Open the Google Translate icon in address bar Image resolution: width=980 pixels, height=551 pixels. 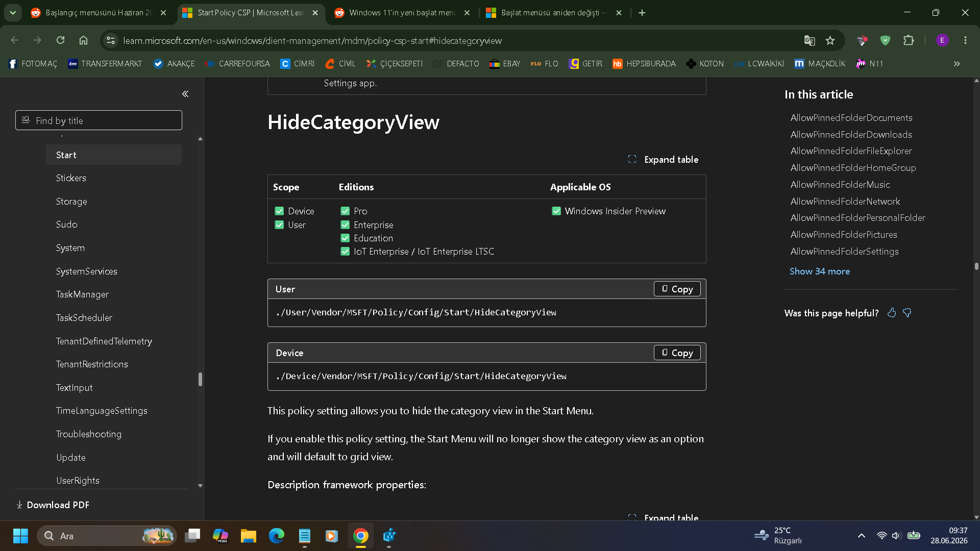click(810, 40)
